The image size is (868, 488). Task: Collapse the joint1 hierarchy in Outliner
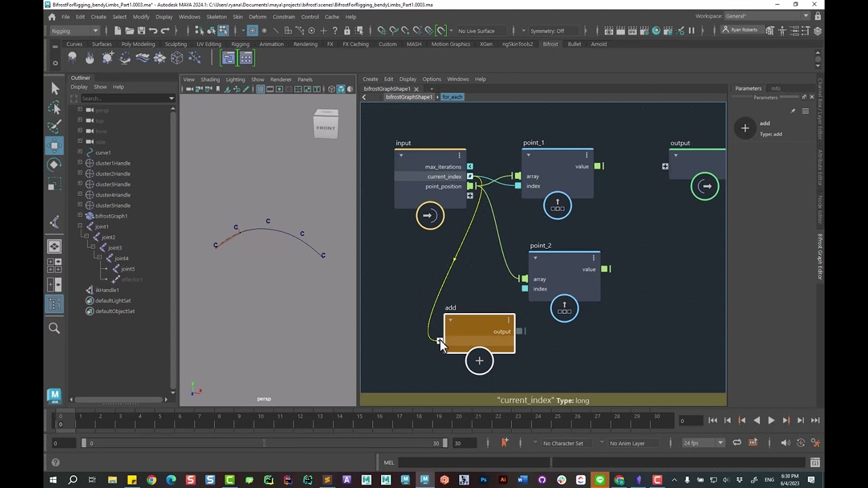(x=80, y=226)
